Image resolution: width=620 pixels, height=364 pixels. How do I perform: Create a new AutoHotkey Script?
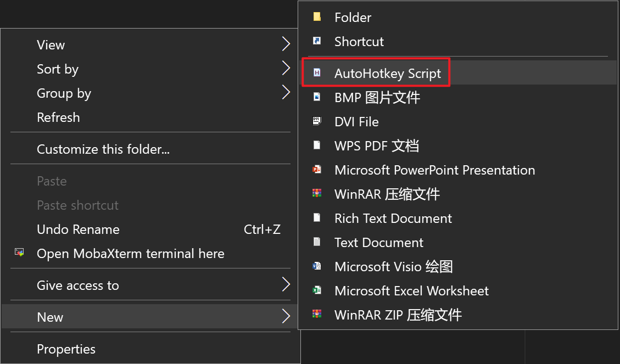pyautogui.click(x=459, y=72)
